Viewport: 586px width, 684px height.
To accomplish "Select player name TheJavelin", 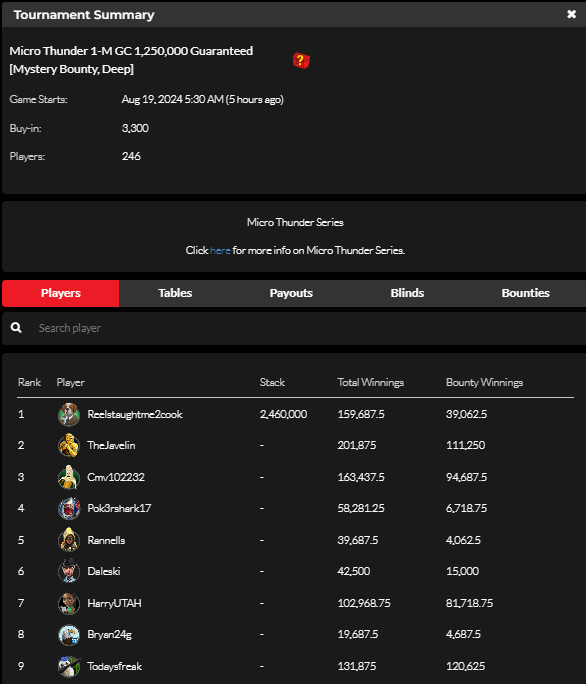I will [x=111, y=445].
